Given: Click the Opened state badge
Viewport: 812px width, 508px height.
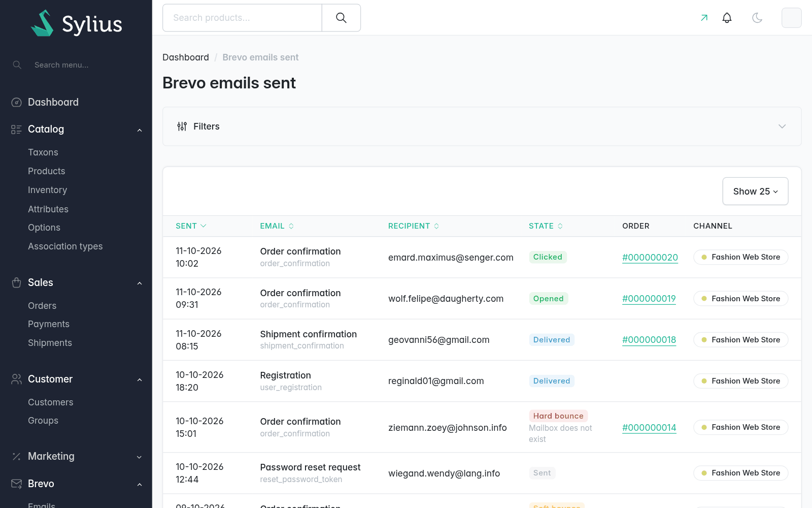Looking at the screenshot, I should coord(548,299).
